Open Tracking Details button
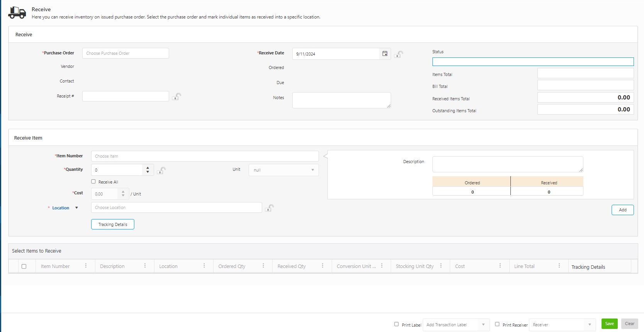 tap(113, 224)
